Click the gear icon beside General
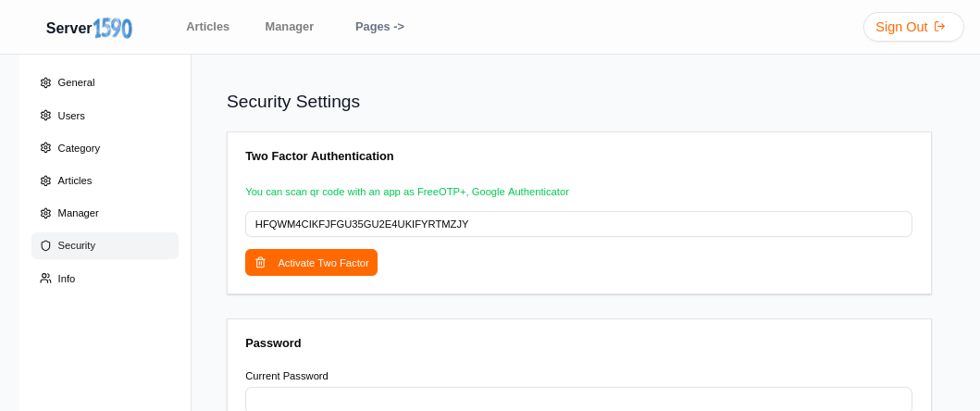The image size is (980, 411). [x=45, y=82]
